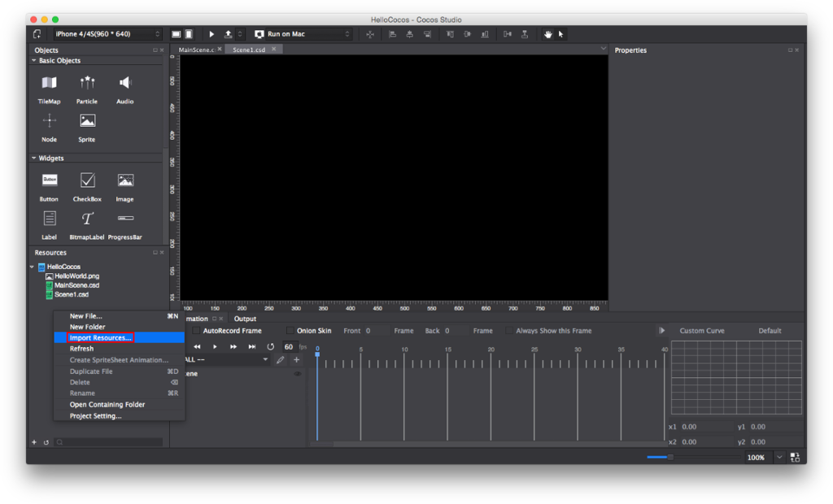Click the fit-to-screen icon in status bar

pos(795,458)
